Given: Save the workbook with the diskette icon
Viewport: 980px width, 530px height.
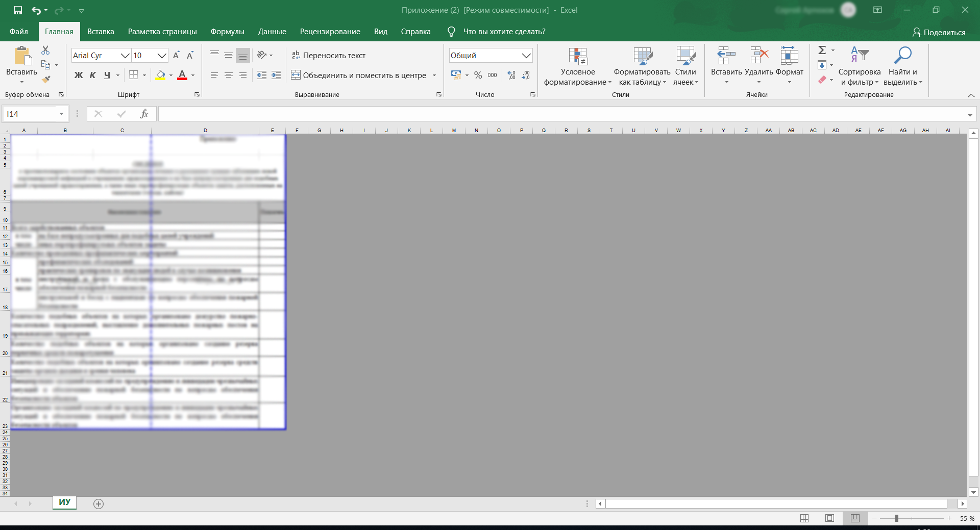Looking at the screenshot, I should click(x=18, y=10).
